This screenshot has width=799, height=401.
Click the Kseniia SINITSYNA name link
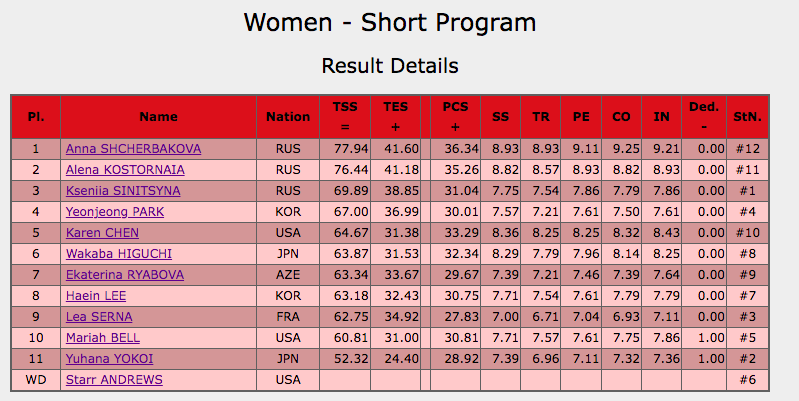click(x=123, y=191)
